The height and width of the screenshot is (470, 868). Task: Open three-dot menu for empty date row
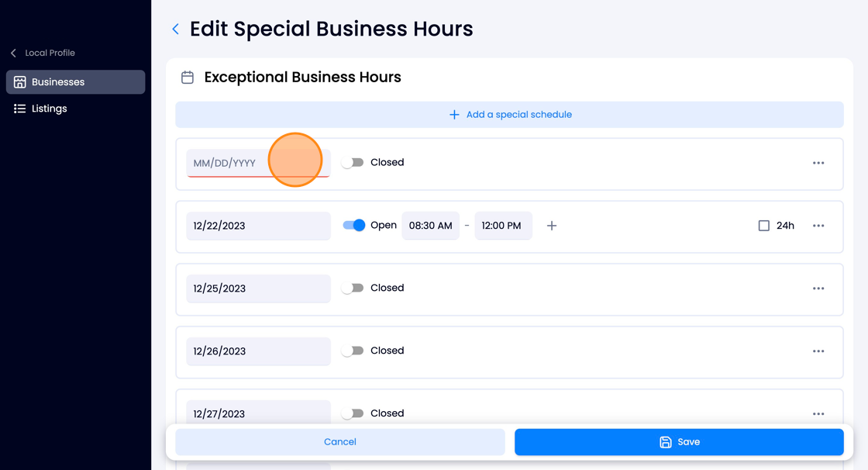tap(818, 163)
